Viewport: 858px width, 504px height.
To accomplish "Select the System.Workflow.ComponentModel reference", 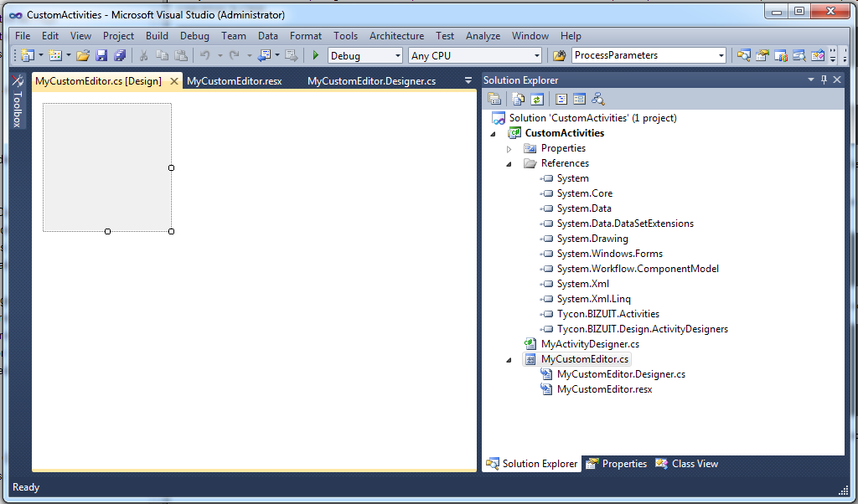I will tap(638, 269).
